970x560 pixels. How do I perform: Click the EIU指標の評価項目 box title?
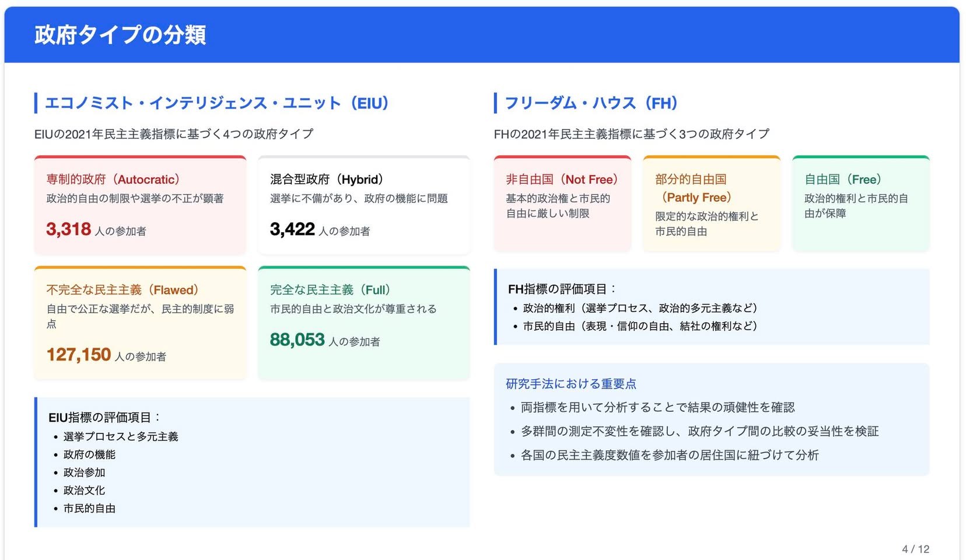(x=104, y=418)
